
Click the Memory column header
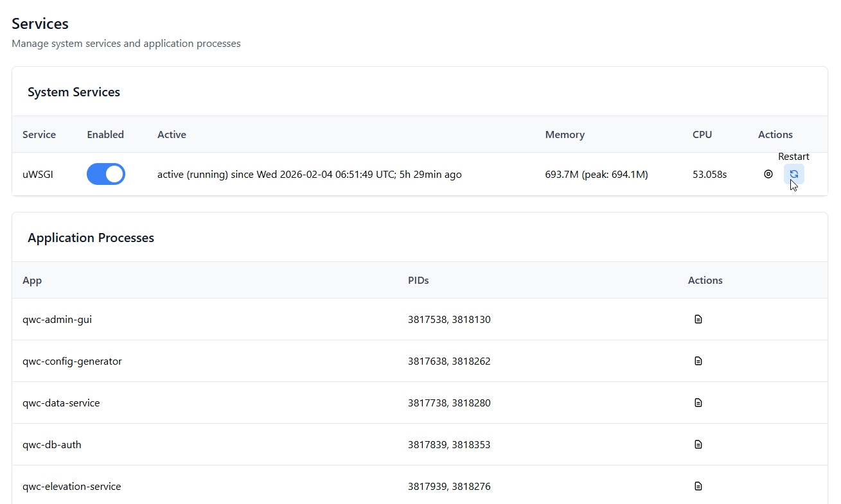tap(565, 135)
